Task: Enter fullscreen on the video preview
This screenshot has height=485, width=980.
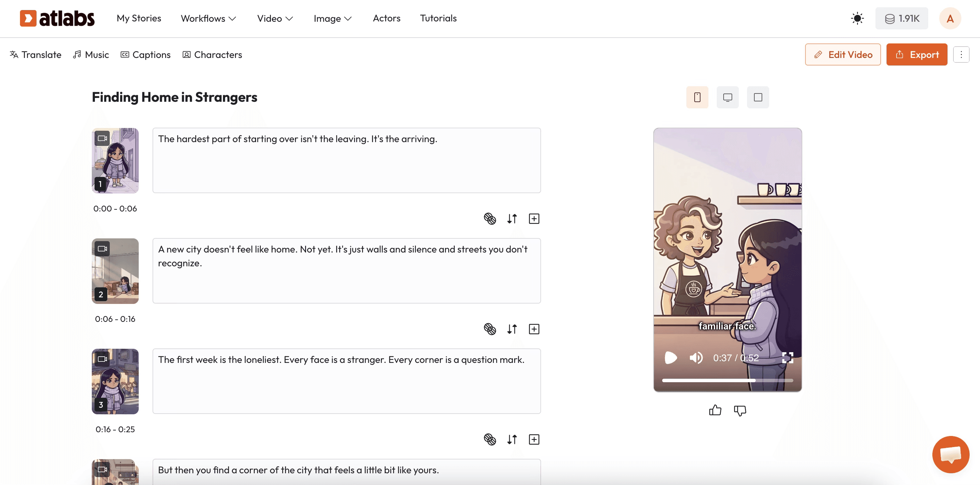Action: (x=787, y=358)
